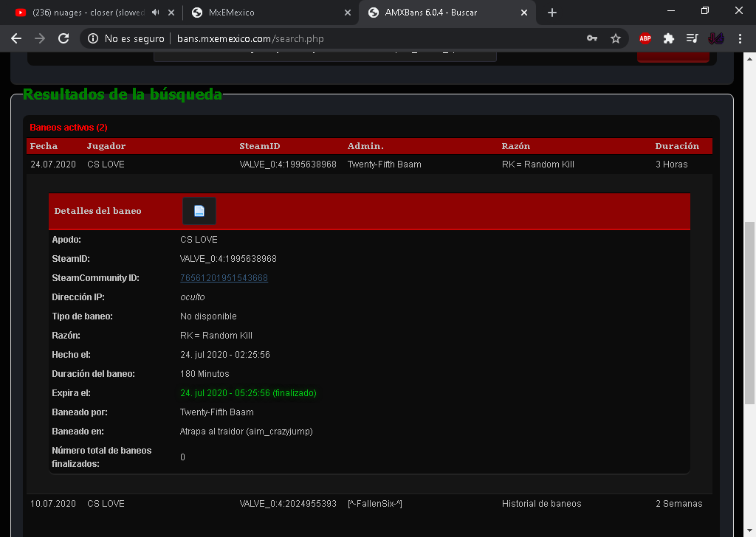
Task: Open the Chrome three-dot menu
Action: 740,38
